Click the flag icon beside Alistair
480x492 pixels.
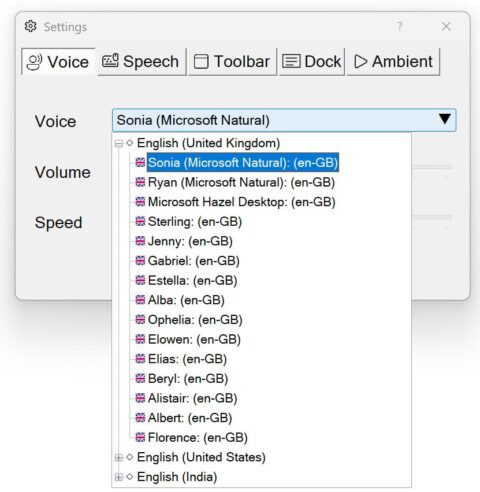click(x=140, y=398)
